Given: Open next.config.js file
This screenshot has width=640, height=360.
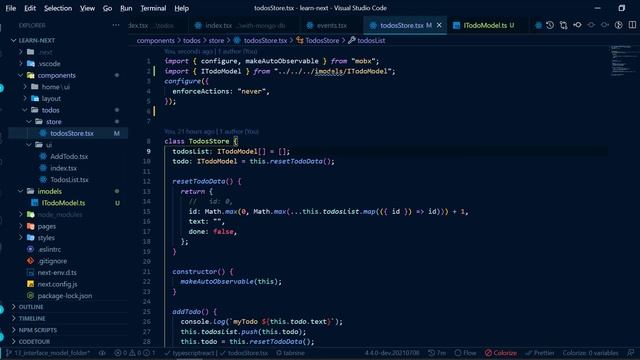Looking at the screenshot, I should 57,284.
